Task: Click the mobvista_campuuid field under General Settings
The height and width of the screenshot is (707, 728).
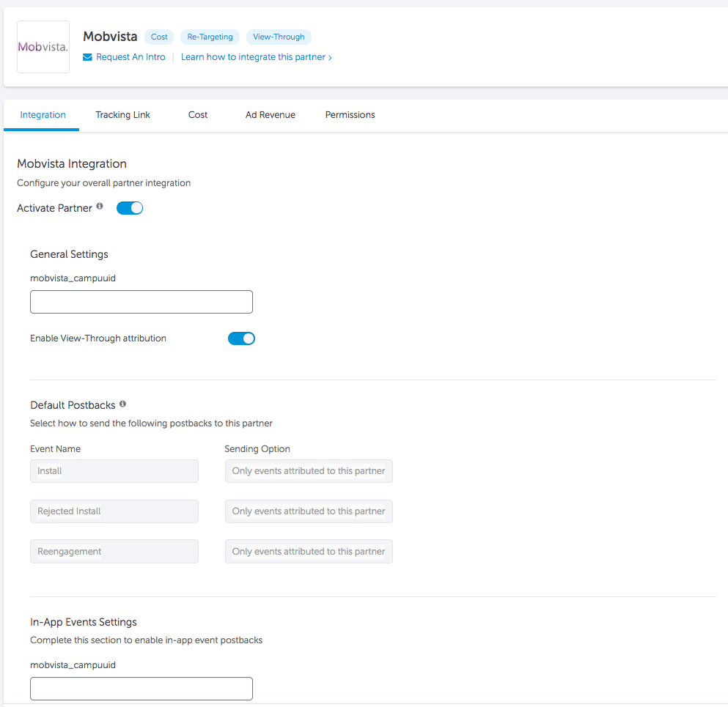Action: 141,302
